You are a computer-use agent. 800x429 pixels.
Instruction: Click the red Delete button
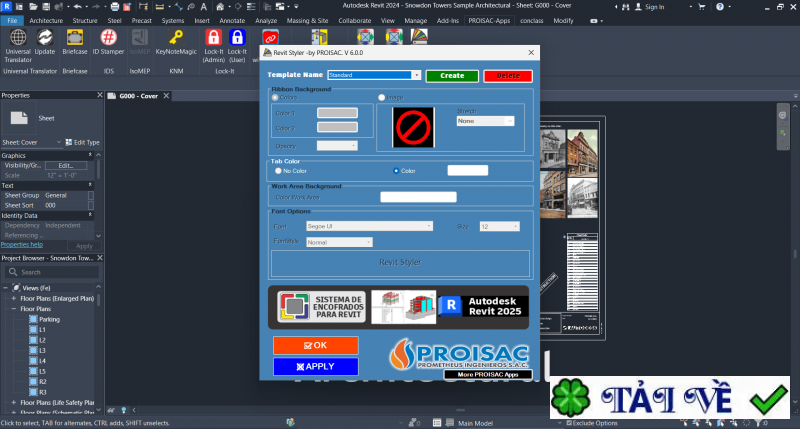pyautogui.click(x=508, y=75)
